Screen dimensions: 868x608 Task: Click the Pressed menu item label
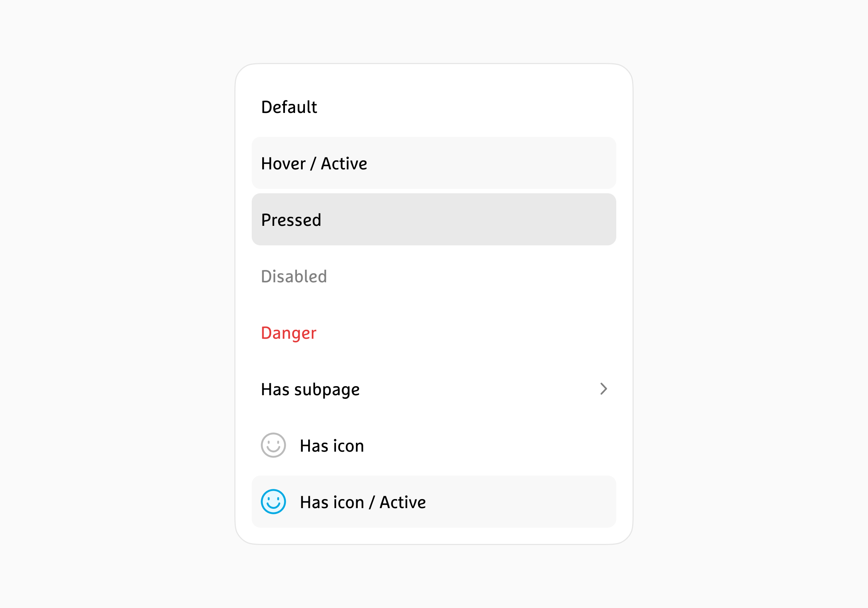pyautogui.click(x=291, y=220)
